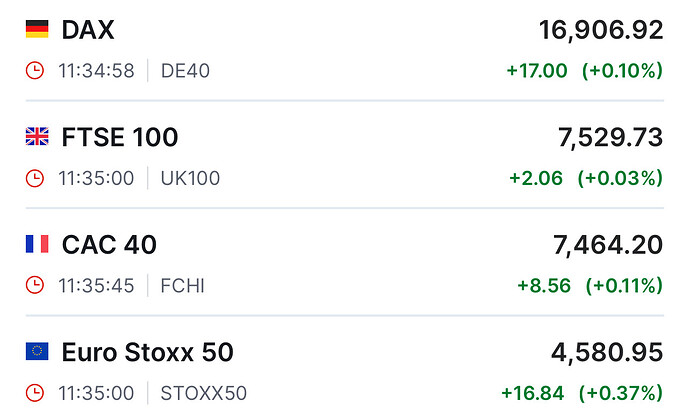The width and height of the screenshot is (690, 415).
Task: Click the STOXX50 ticker symbol
Action: pyautogui.click(x=204, y=393)
